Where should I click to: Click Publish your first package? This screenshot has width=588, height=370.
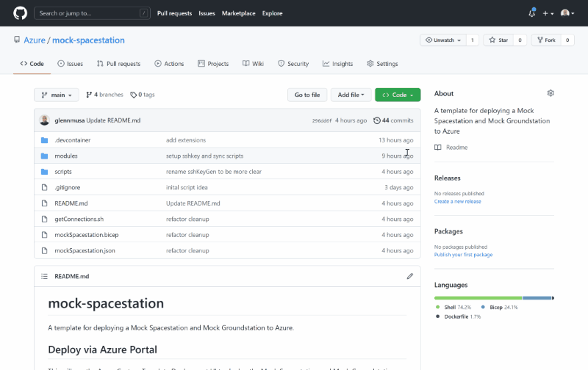(x=463, y=255)
